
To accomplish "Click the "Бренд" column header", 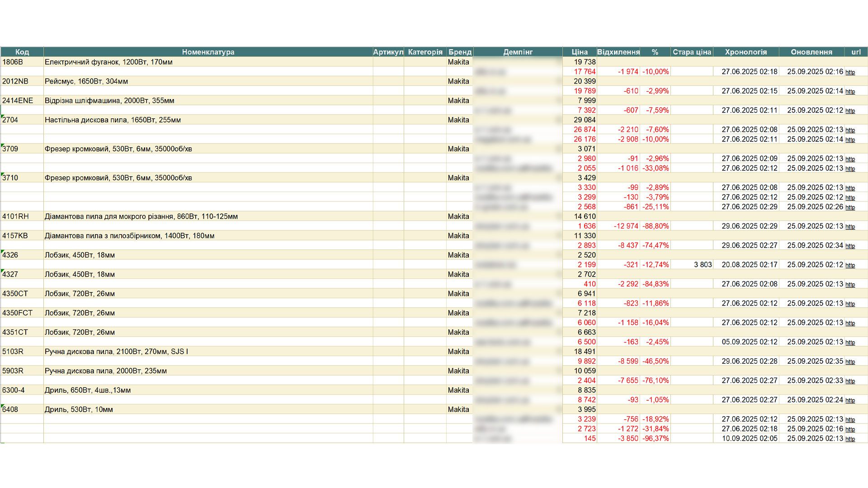I will [x=460, y=52].
